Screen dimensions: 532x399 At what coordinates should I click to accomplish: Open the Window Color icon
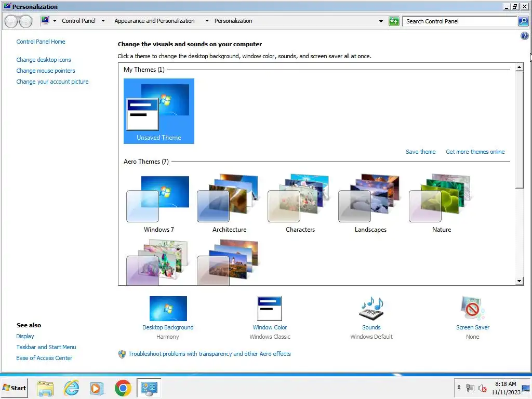pyautogui.click(x=270, y=309)
